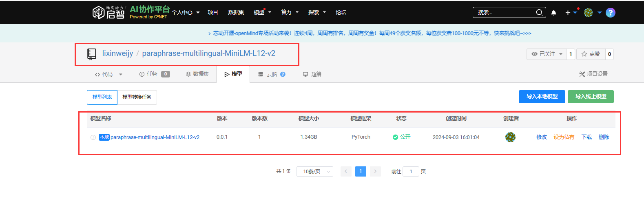The width and height of the screenshot is (644, 221).
Task: Switch to the 数据集 repository tab
Action: point(197,74)
